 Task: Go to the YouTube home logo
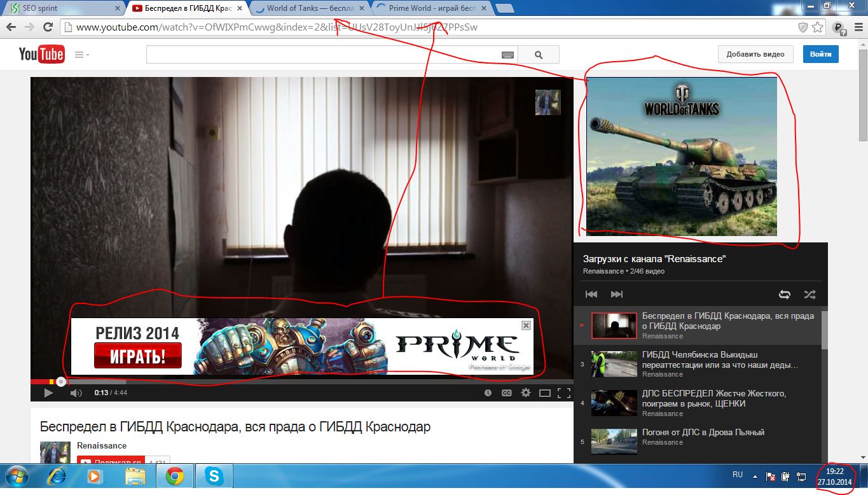(41, 54)
